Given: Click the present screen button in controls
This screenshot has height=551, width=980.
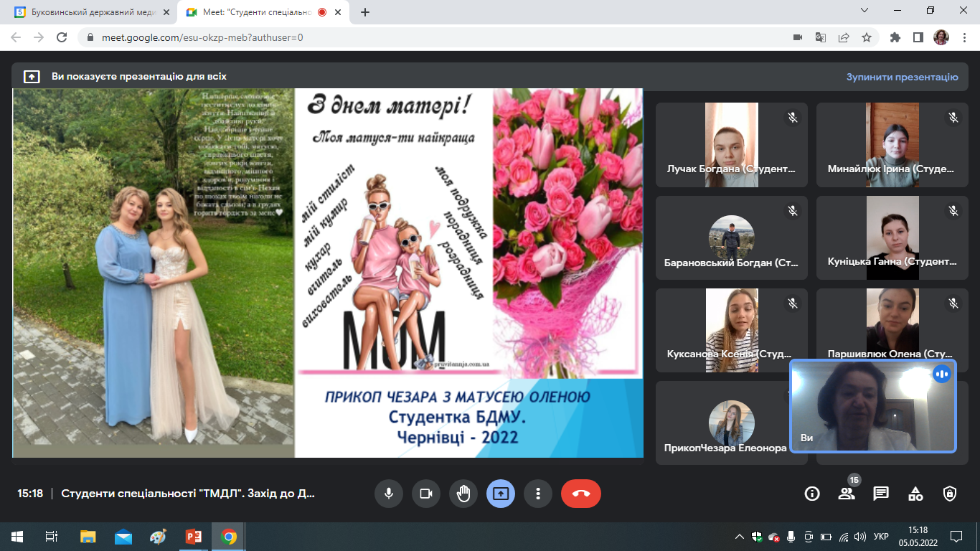Looking at the screenshot, I should (501, 494).
